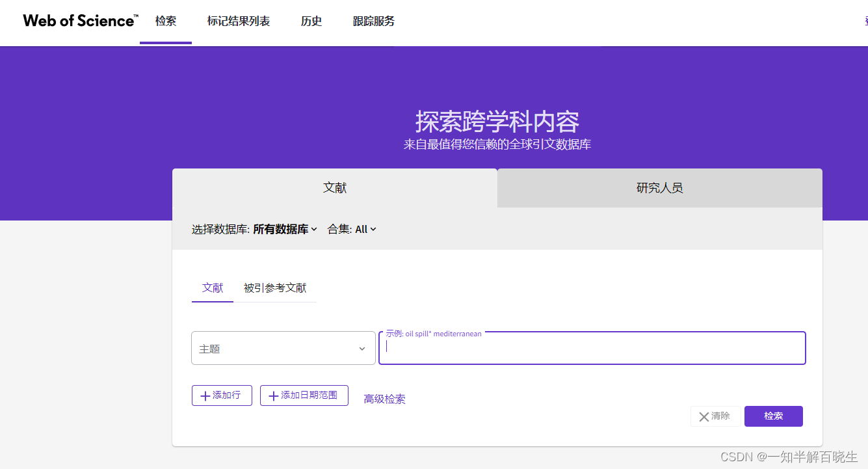The width and height of the screenshot is (868, 469).
Task: Select the 被引参考文献 sub-tab
Action: pyautogui.click(x=275, y=288)
